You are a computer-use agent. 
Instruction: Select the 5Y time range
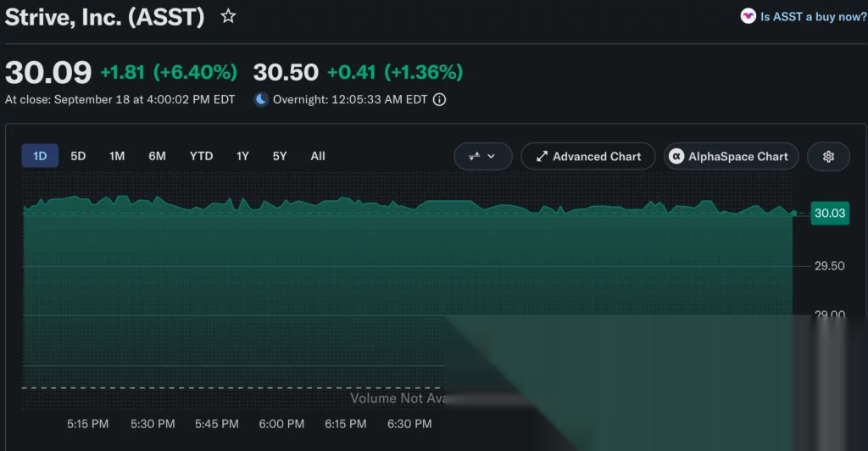[x=280, y=156]
